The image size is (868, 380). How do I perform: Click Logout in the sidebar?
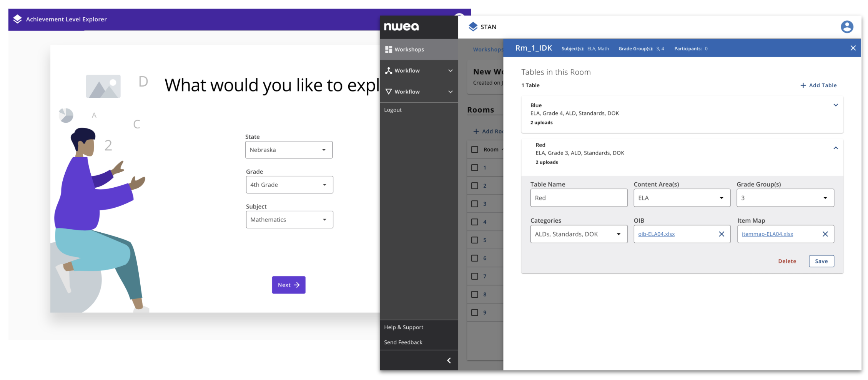[x=393, y=110]
